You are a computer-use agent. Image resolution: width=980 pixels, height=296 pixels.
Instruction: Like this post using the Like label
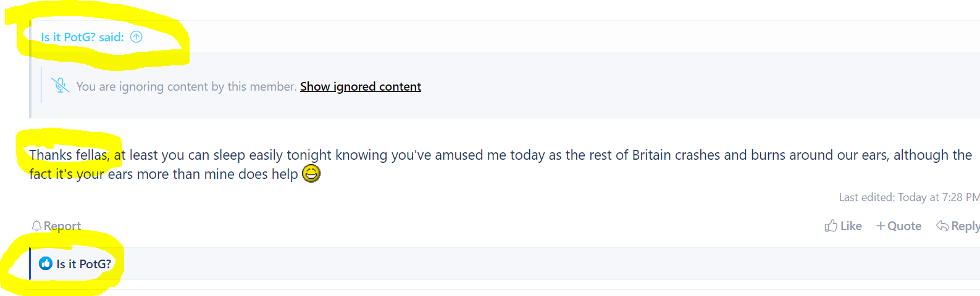(851, 226)
